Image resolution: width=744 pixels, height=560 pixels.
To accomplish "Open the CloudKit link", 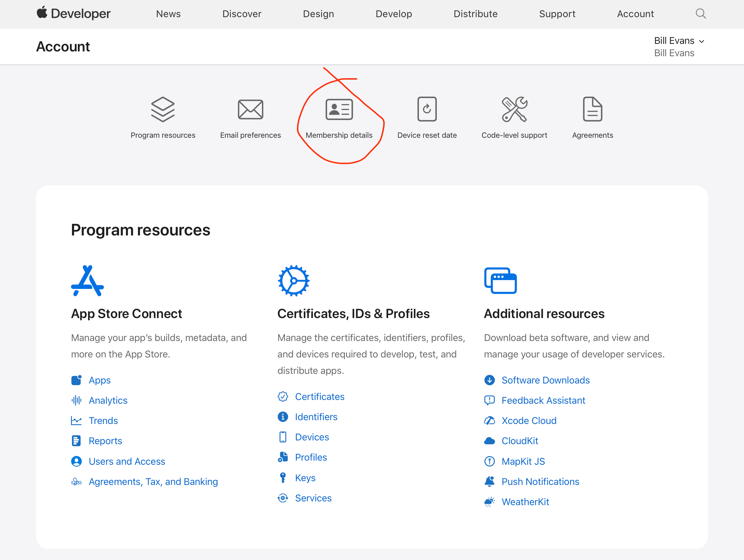I will coord(520,441).
